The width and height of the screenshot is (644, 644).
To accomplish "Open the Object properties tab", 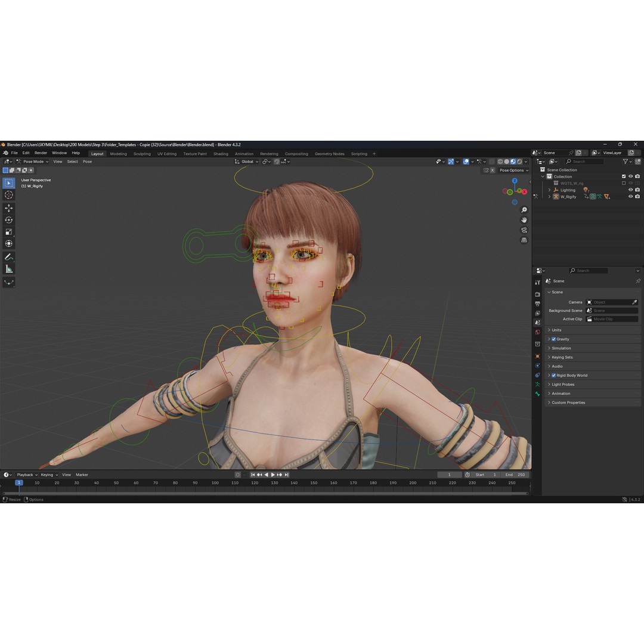I will pyautogui.click(x=537, y=356).
